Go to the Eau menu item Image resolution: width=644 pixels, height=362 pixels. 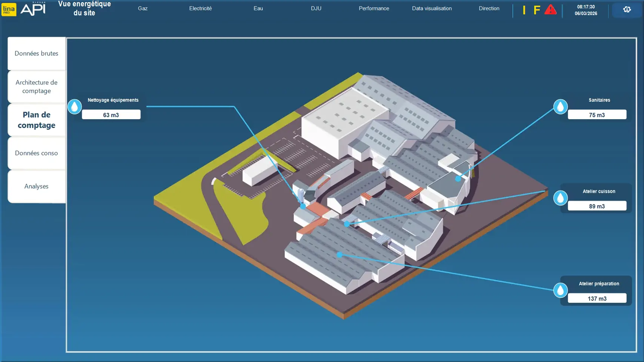pyautogui.click(x=258, y=8)
